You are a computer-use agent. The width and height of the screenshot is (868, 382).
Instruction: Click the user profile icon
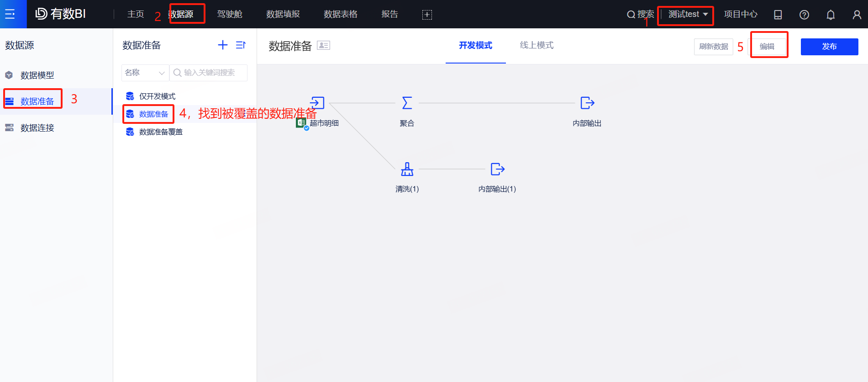857,15
